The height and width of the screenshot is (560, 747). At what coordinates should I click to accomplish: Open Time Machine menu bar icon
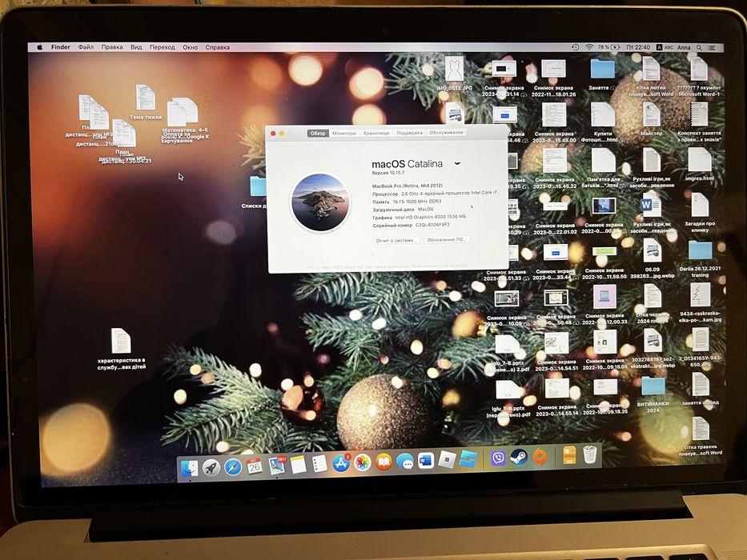tap(576, 47)
